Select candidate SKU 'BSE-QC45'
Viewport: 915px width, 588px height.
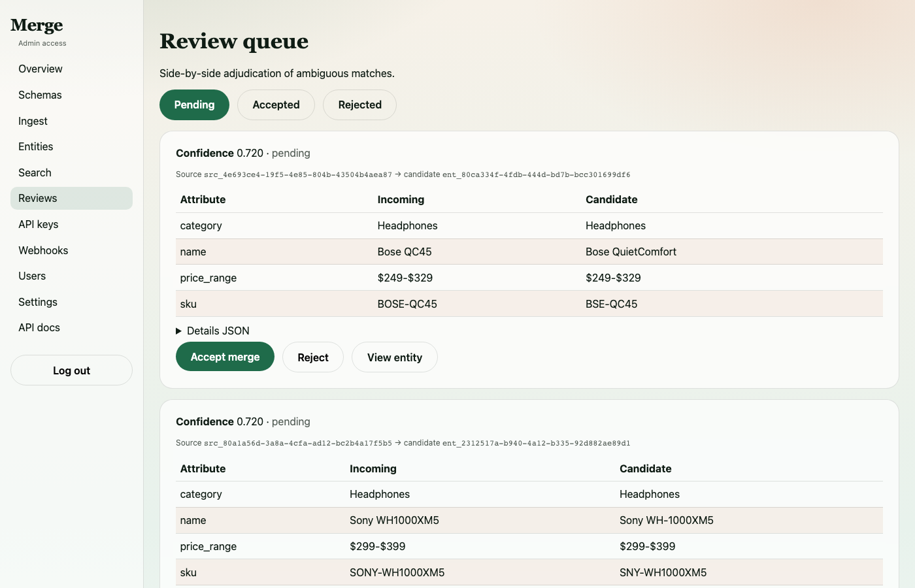611,304
